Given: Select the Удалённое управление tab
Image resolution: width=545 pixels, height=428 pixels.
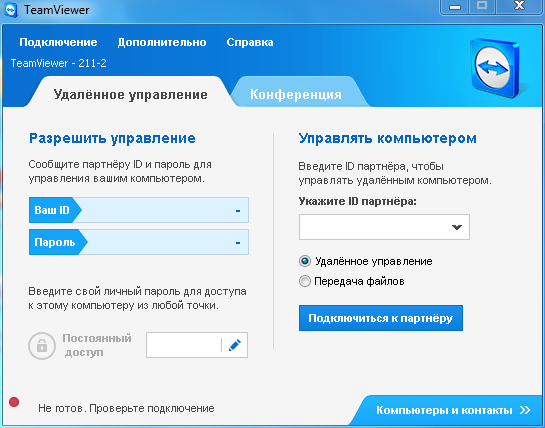Looking at the screenshot, I should point(131,94).
